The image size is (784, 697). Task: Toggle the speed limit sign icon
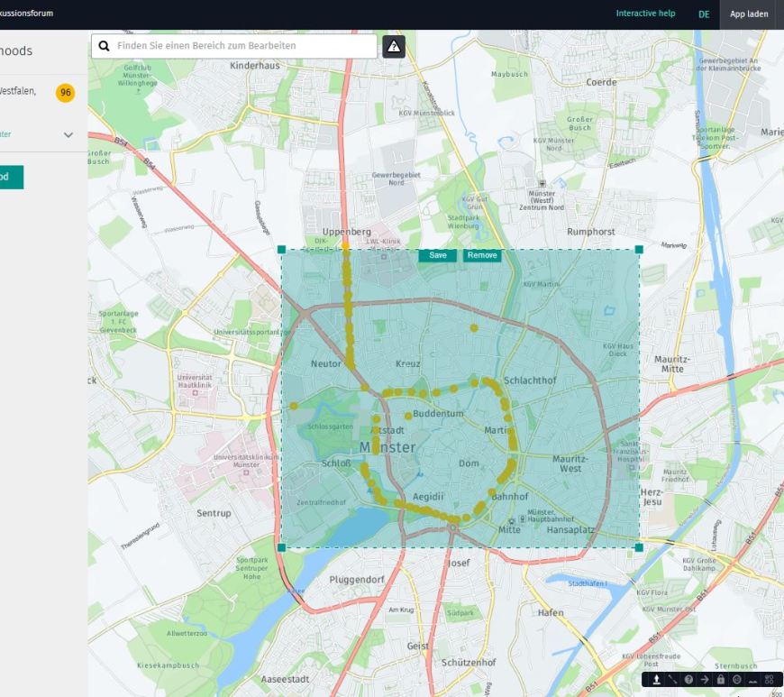pyautogui.click(x=736, y=679)
